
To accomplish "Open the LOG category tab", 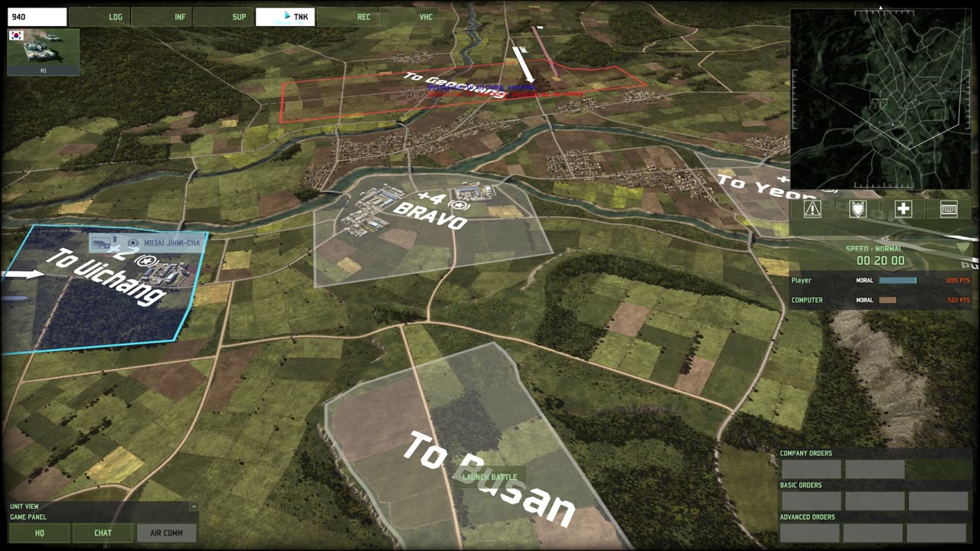I will point(101,17).
